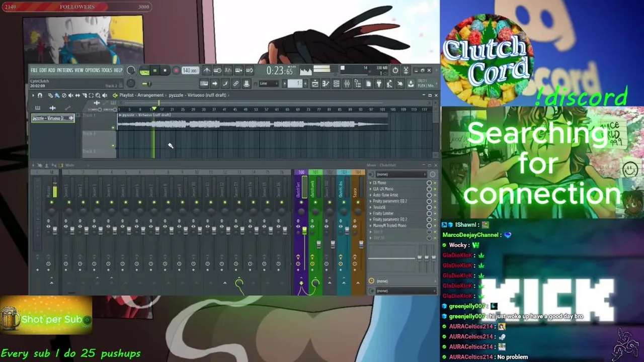Screen dimensions: 644x362
Task: Click the power icon beside the memory meter
Action: [395, 70]
